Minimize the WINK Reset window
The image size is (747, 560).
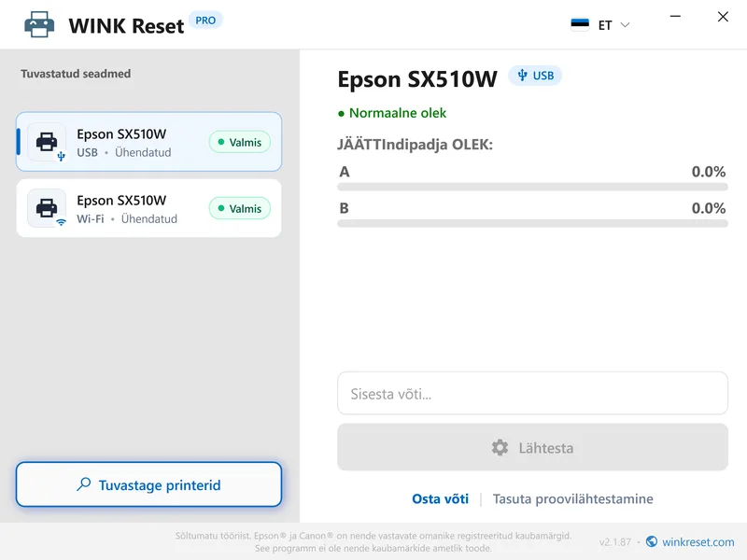[x=675, y=17]
